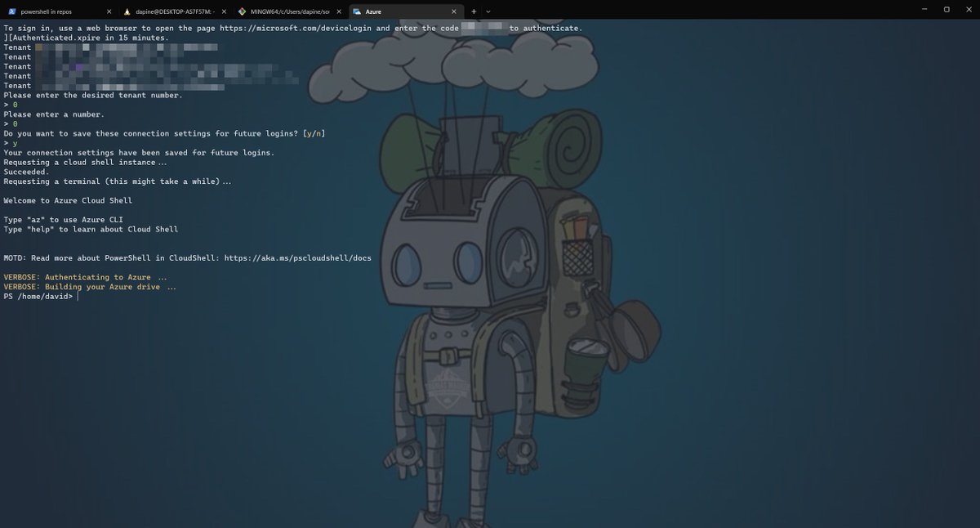980x528 pixels.
Task: Open a new tab with plus button
Action: [474, 11]
